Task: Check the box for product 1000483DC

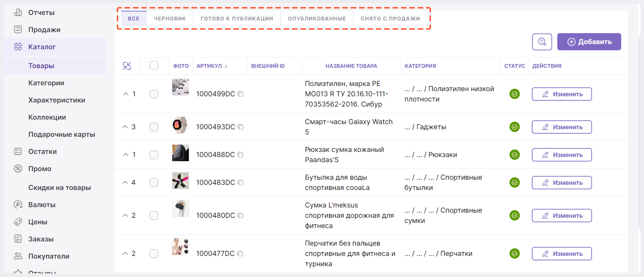Action: (154, 182)
